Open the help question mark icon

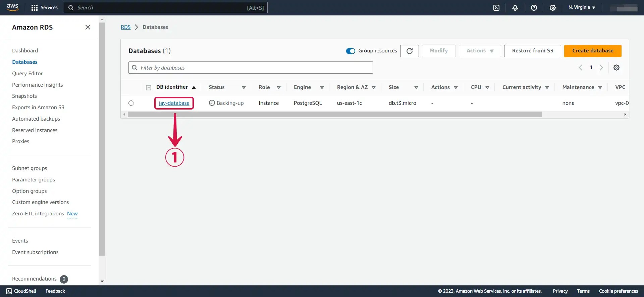[x=534, y=7]
